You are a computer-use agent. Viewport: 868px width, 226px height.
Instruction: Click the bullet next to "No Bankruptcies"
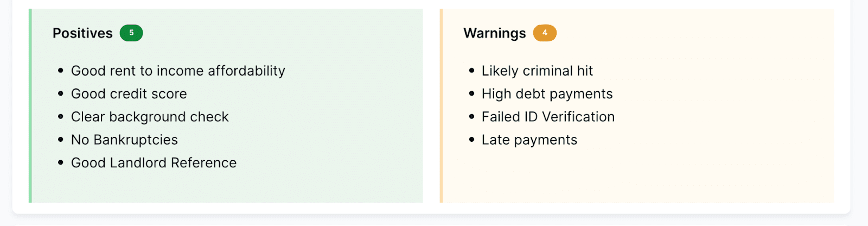tap(61, 140)
